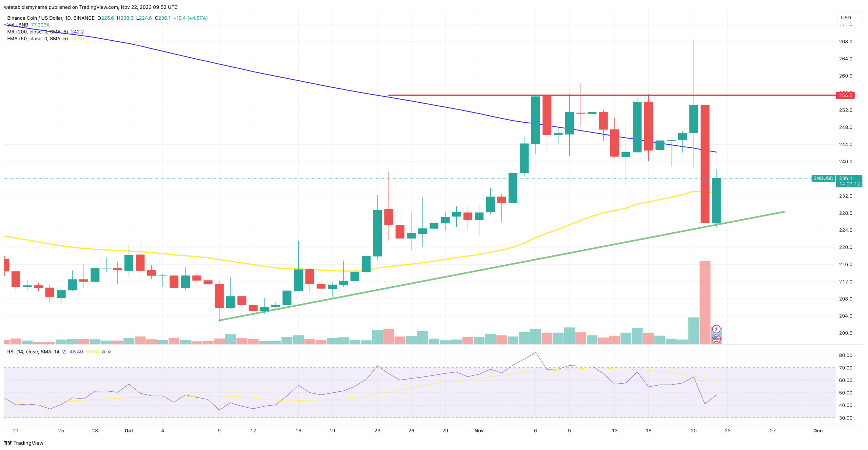The width and height of the screenshot is (868, 450).
Task: Select the MA (200, close, 0, SMA, 5) legend
Action: pos(37,32)
